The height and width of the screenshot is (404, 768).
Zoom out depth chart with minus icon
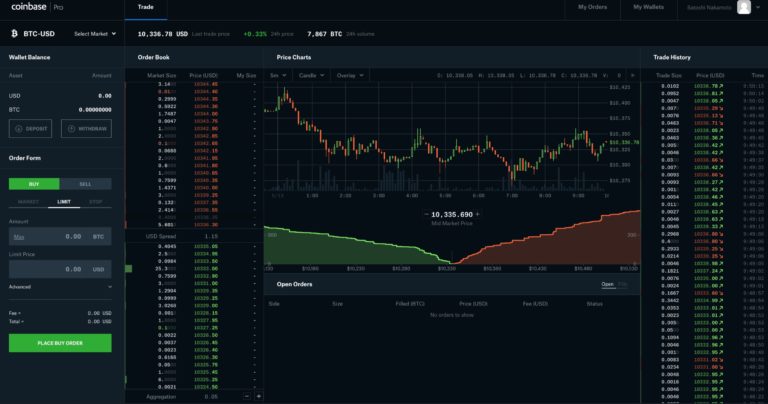coord(426,214)
